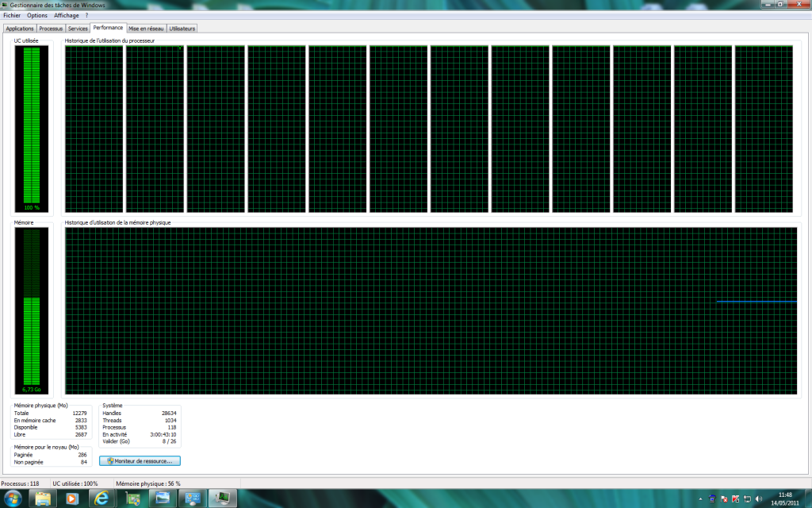Click the Mémoire 6,73 Go gauge
The width and height of the screenshot is (812, 508).
pyautogui.click(x=32, y=311)
